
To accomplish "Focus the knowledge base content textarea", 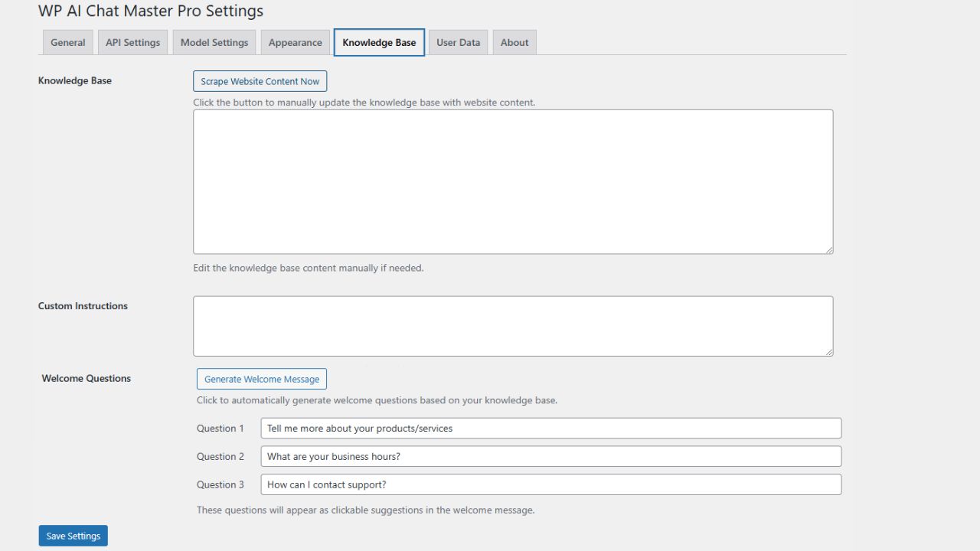I will coord(513,181).
